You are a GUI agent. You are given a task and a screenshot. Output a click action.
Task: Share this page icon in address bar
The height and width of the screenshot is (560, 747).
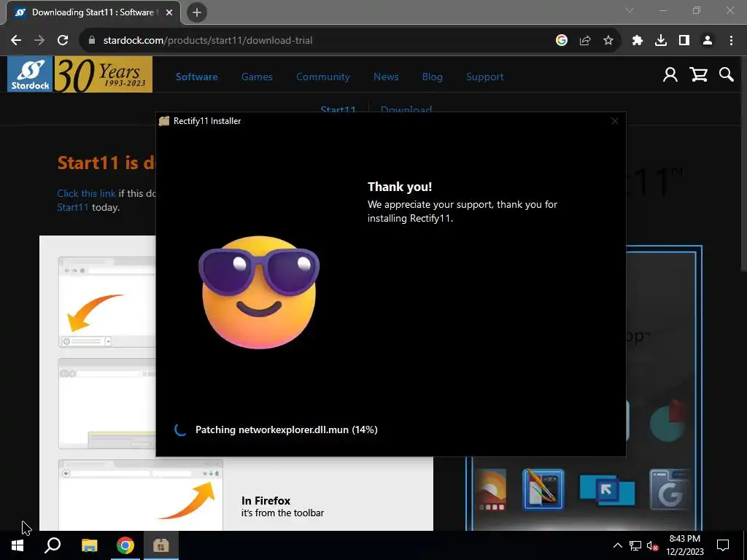585,41
